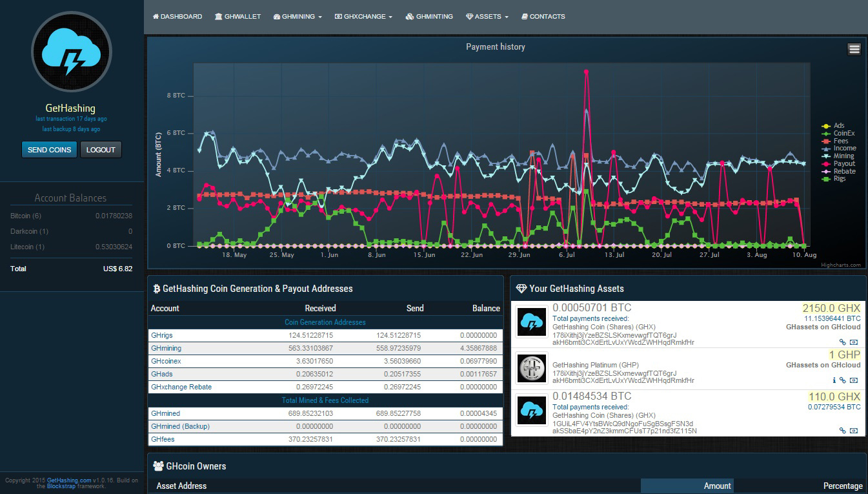Screen dimensions: 868x494
Task: Expand the GHXCHANGE dropdown menu
Action: point(363,17)
